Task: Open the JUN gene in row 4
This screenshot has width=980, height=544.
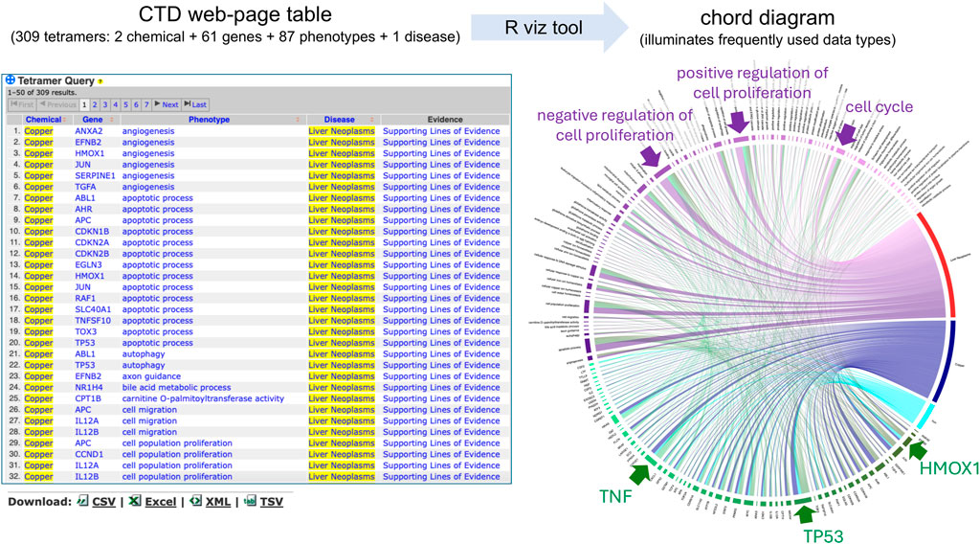Action: [x=82, y=165]
